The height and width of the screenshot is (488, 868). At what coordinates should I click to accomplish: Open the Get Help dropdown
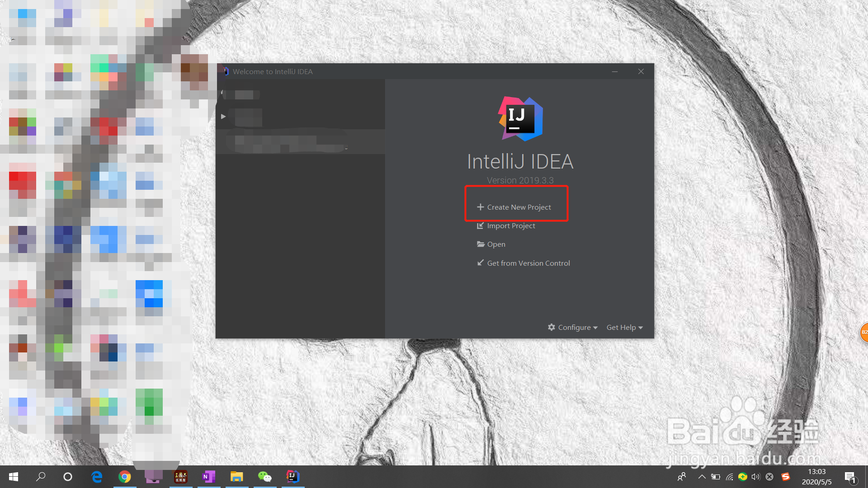click(625, 327)
